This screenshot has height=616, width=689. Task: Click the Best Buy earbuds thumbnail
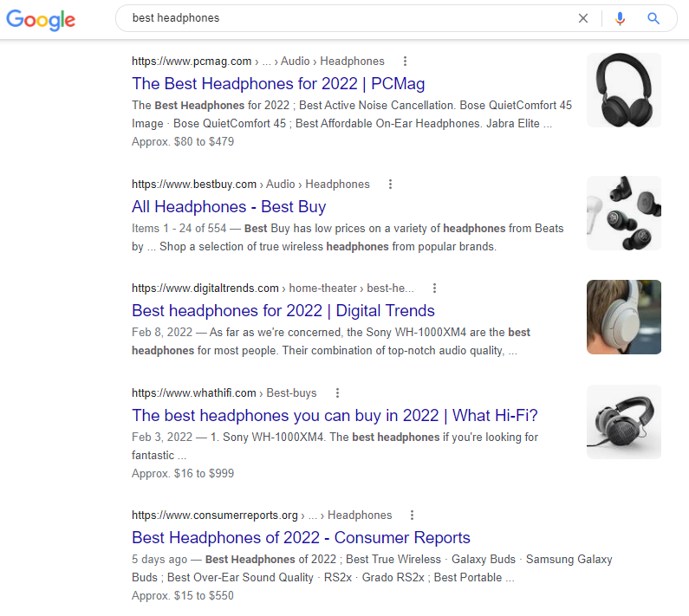tap(624, 213)
